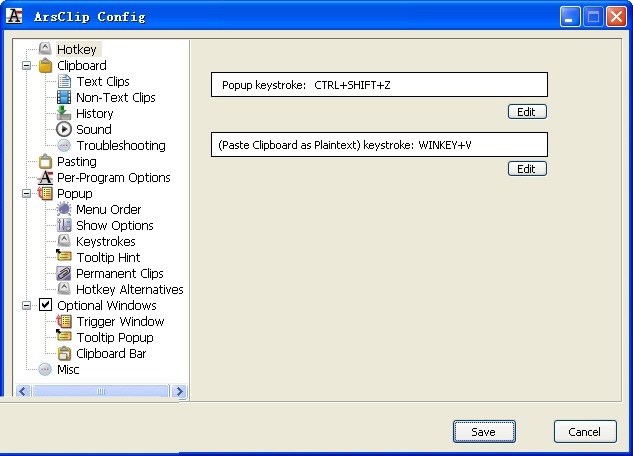Select Keystrokes under Popup
This screenshot has width=633, height=456.
pos(106,241)
